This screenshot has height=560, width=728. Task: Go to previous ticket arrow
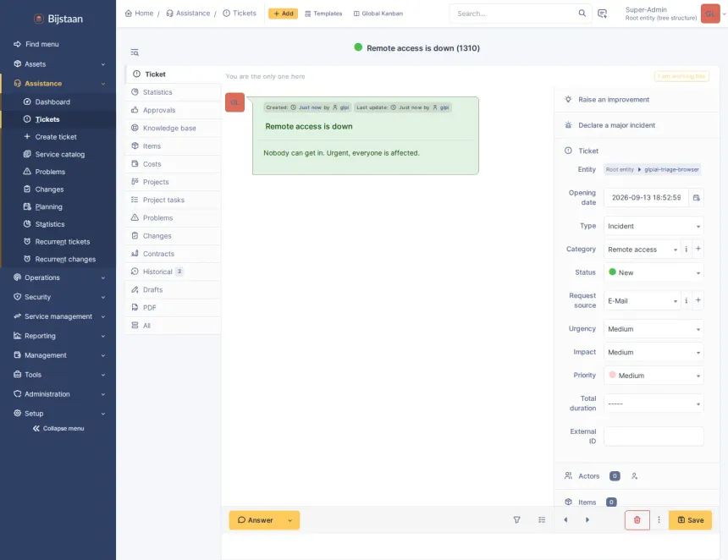coord(565,520)
